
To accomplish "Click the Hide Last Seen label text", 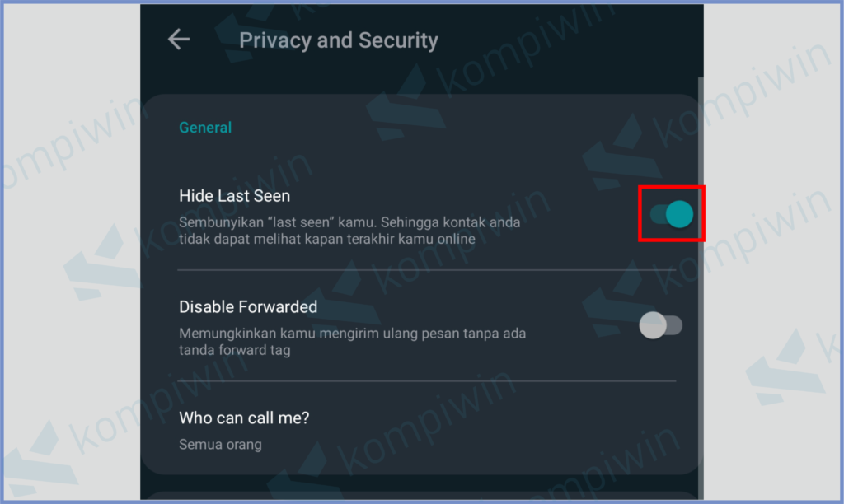I will point(234,195).
